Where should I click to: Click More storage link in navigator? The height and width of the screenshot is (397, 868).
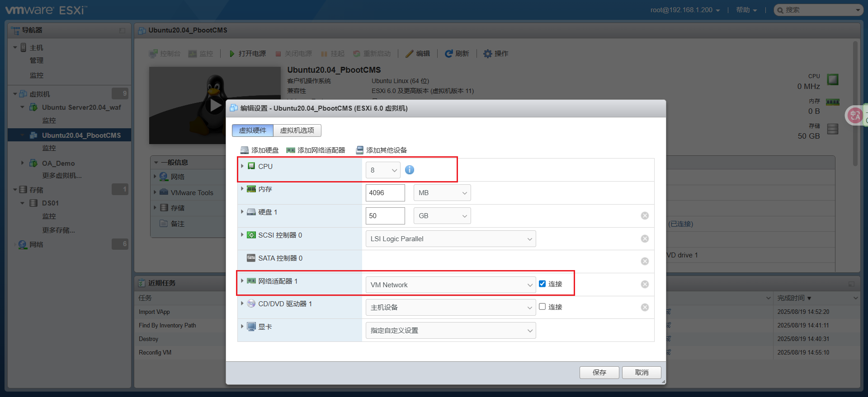tap(58, 230)
